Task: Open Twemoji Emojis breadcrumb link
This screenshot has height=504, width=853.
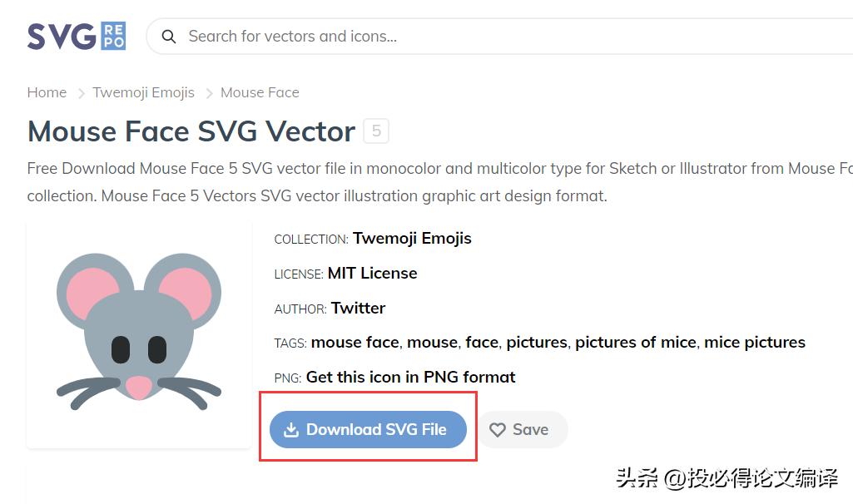Action: tap(143, 92)
